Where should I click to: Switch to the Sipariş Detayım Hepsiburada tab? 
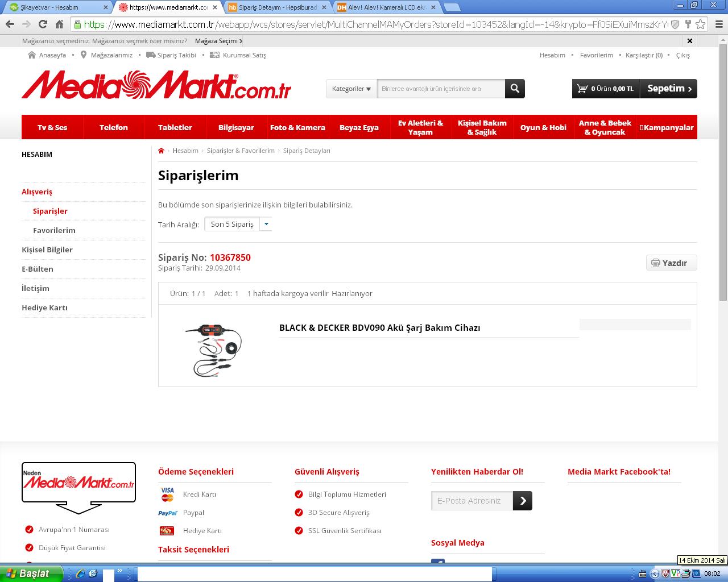click(x=278, y=7)
